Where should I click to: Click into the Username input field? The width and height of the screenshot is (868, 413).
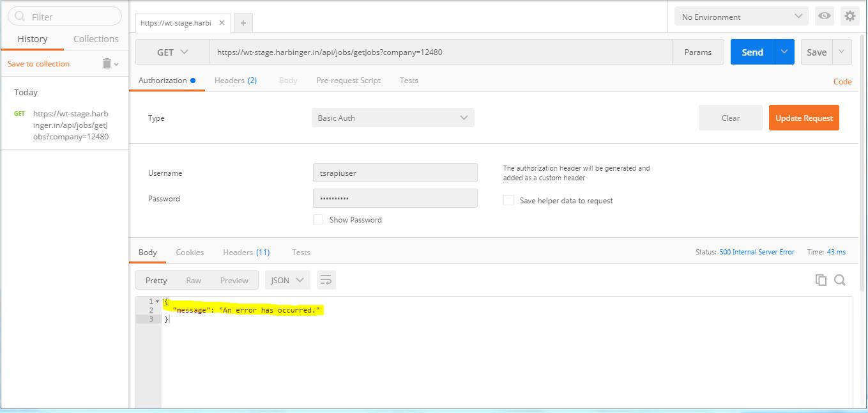[x=395, y=173]
